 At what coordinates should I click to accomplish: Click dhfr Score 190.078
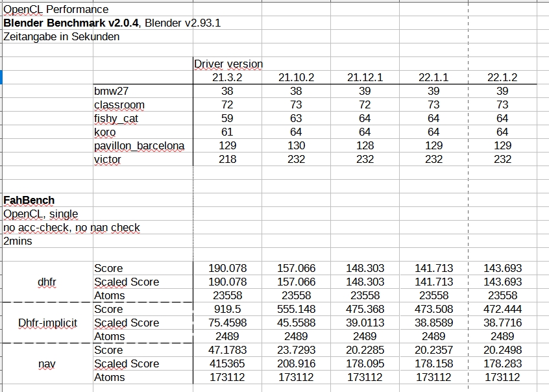click(x=228, y=268)
